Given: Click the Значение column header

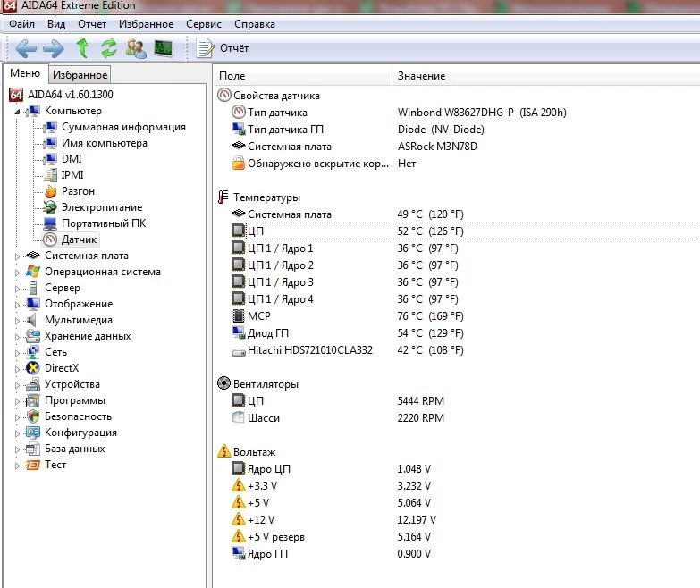Looking at the screenshot, I should coord(545,76).
